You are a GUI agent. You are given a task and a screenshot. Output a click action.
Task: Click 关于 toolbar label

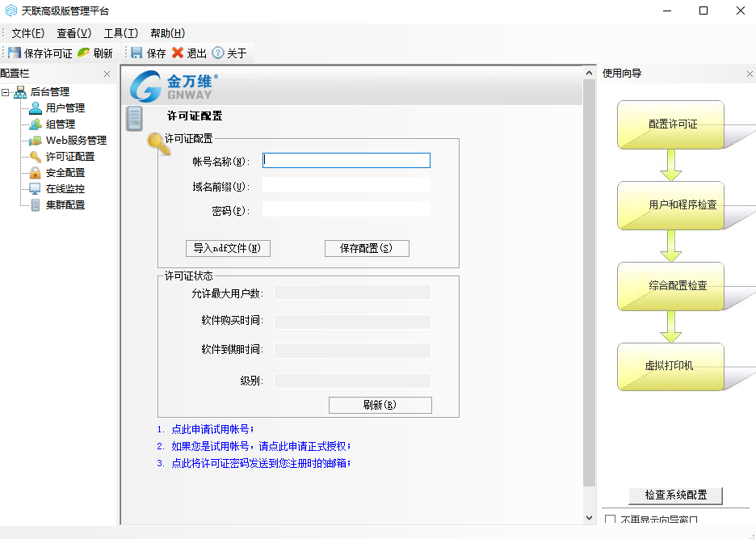click(237, 53)
